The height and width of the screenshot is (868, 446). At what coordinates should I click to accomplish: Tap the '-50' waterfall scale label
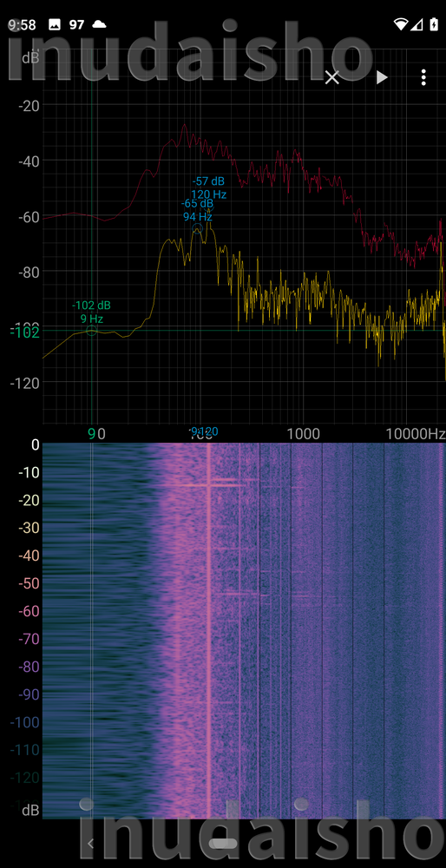pos(27,583)
